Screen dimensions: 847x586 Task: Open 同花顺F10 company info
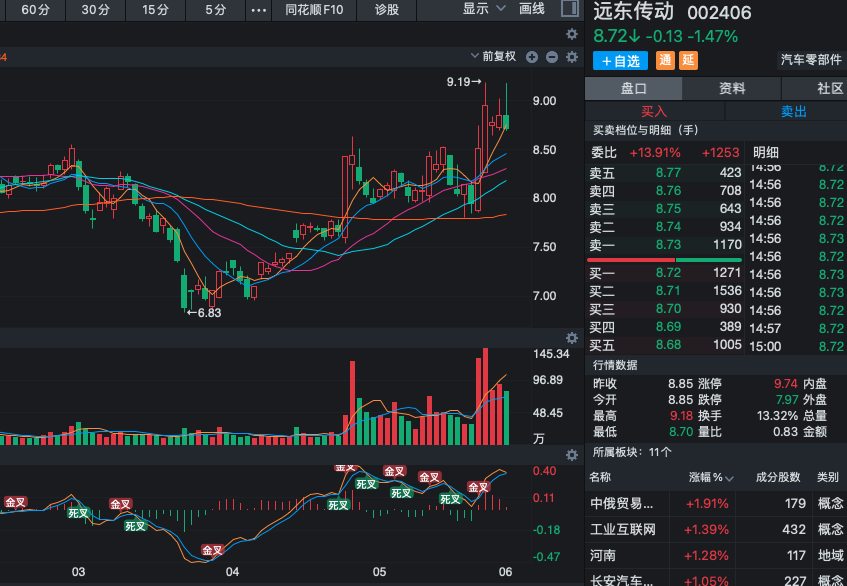click(x=314, y=10)
